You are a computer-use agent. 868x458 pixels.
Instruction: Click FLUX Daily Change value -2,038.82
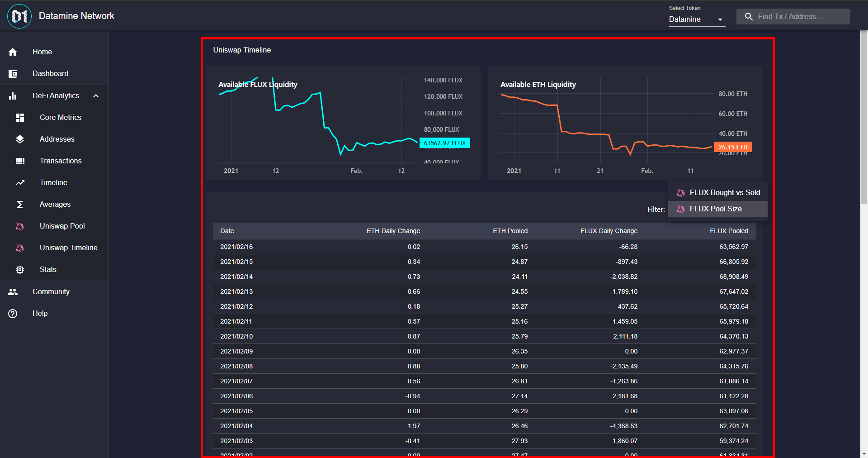[624, 277]
